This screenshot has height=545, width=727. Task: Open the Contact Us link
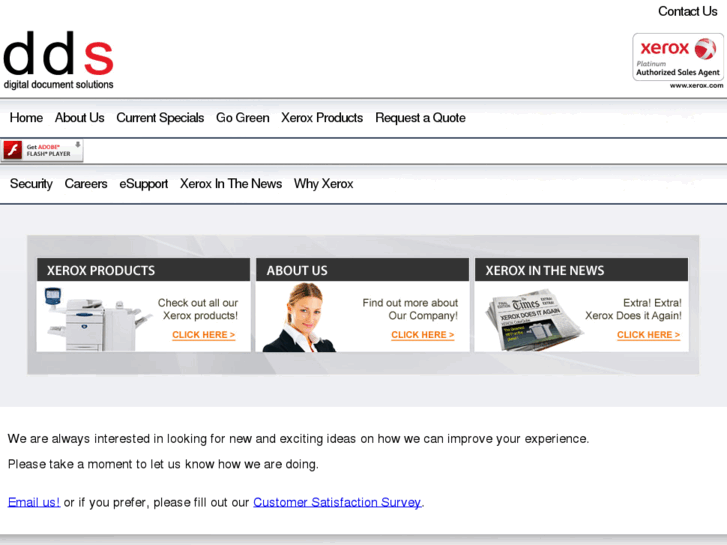[x=688, y=11]
